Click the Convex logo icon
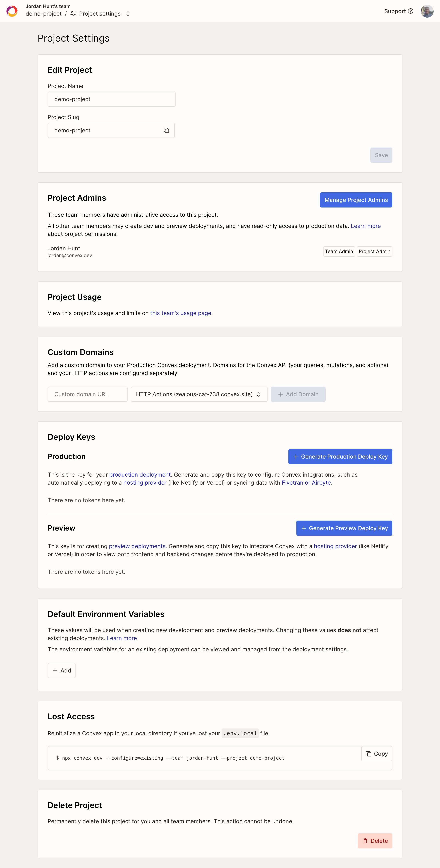 click(12, 11)
